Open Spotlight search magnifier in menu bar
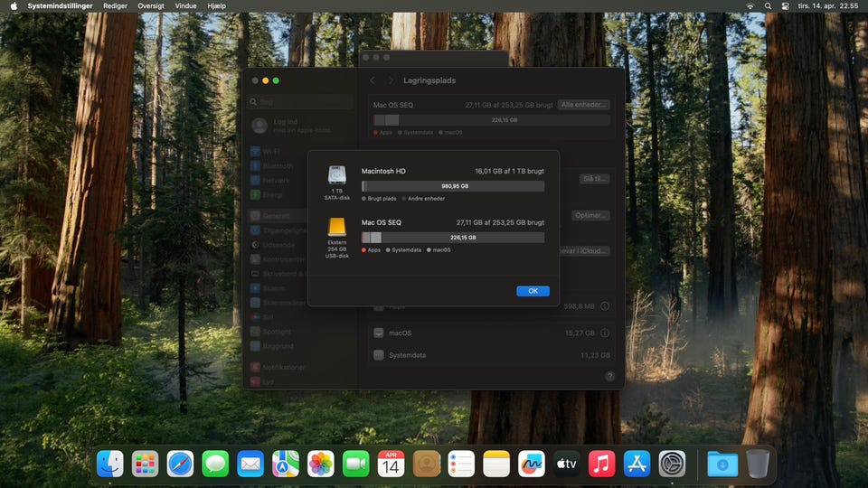 768,5
